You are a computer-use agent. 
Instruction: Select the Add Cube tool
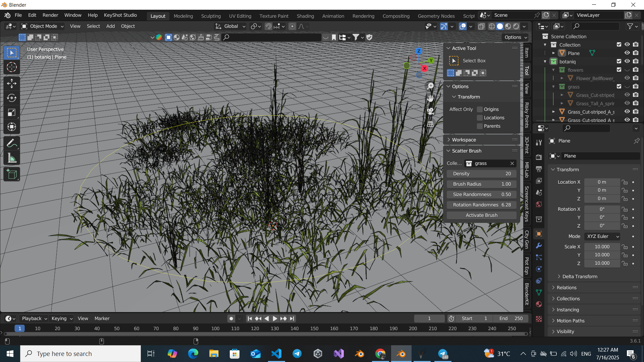pos(12,174)
